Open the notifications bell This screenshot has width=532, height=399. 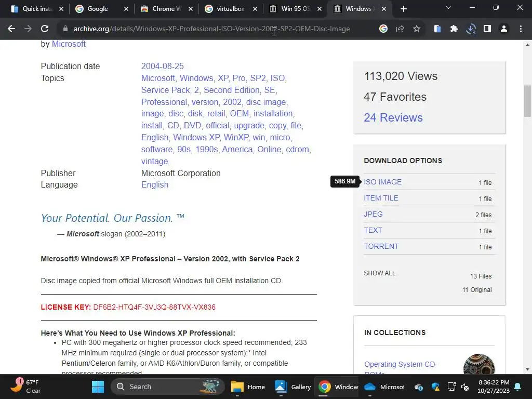click(518, 387)
